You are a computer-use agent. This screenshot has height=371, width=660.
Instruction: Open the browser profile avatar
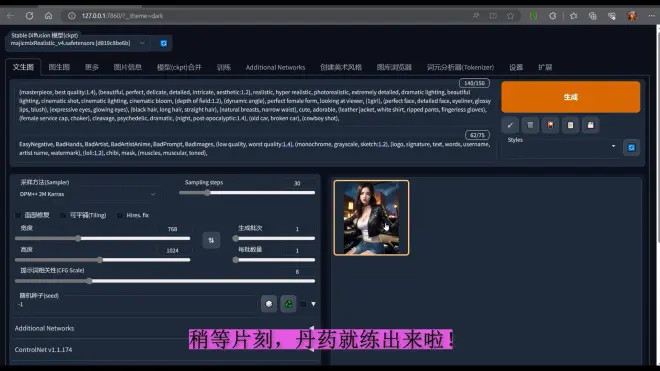632,16
